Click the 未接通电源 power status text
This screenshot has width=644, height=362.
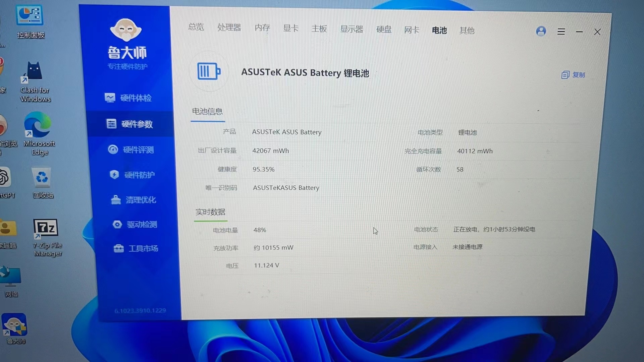[x=467, y=247]
